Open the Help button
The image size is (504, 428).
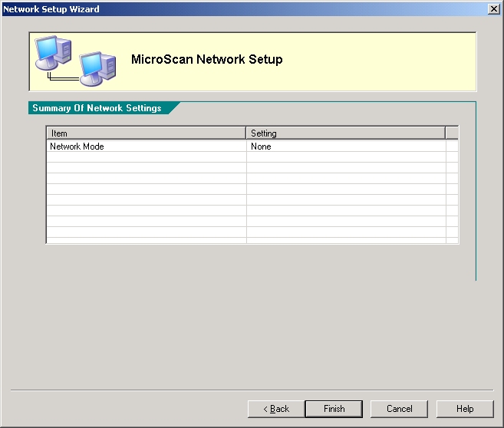pyautogui.click(x=465, y=409)
